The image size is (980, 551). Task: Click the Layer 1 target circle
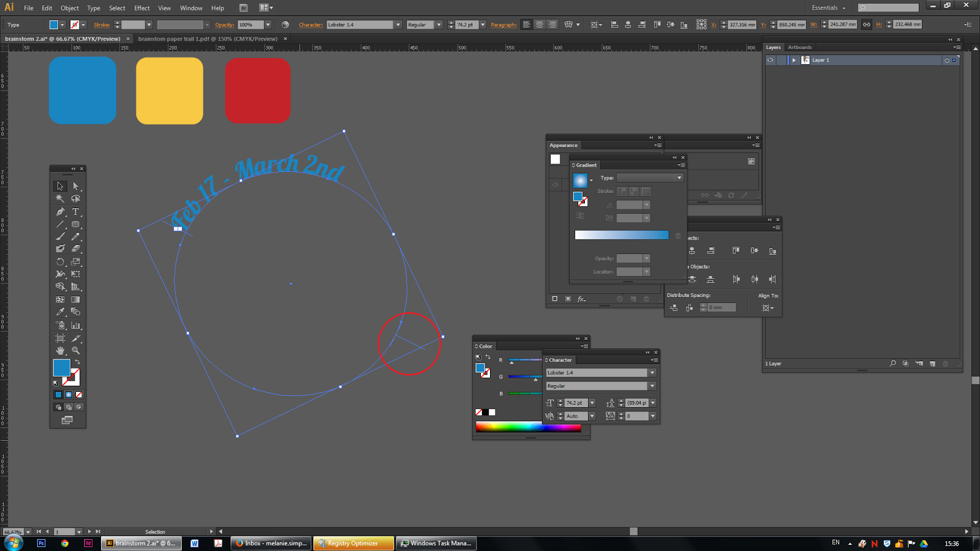point(947,60)
